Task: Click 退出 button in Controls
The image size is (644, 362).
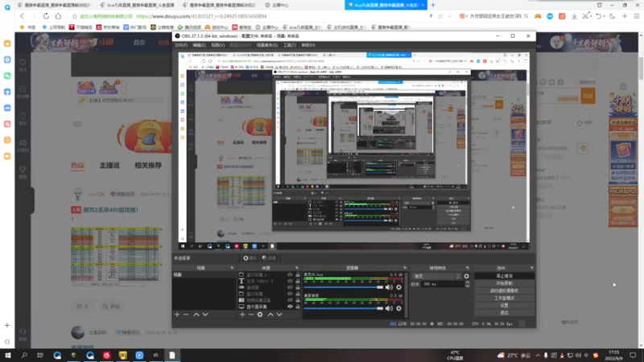Action: click(x=505, y=313)
